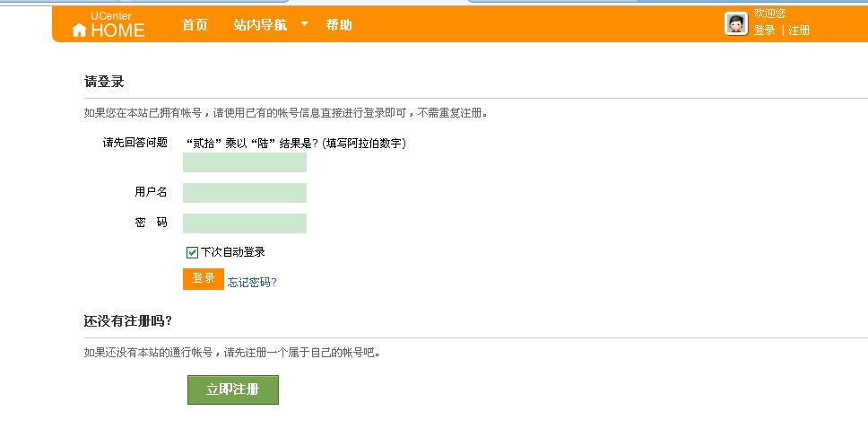868x429 pixels.
Task: Click the 下次自动登录 label text
Action: click(233, 252)
